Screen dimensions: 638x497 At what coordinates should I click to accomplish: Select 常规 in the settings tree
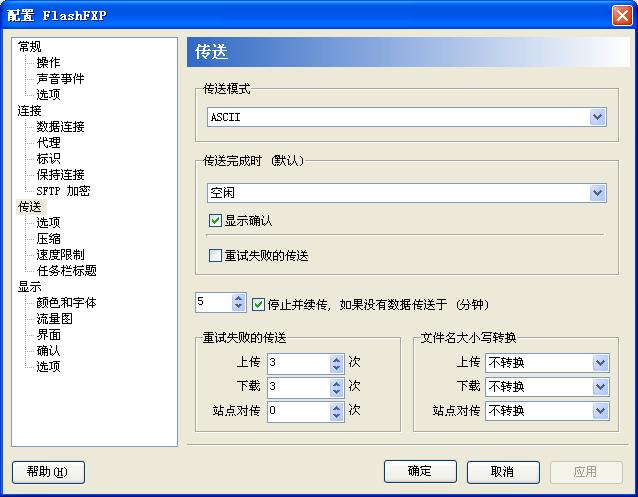[x=29, y=46]
